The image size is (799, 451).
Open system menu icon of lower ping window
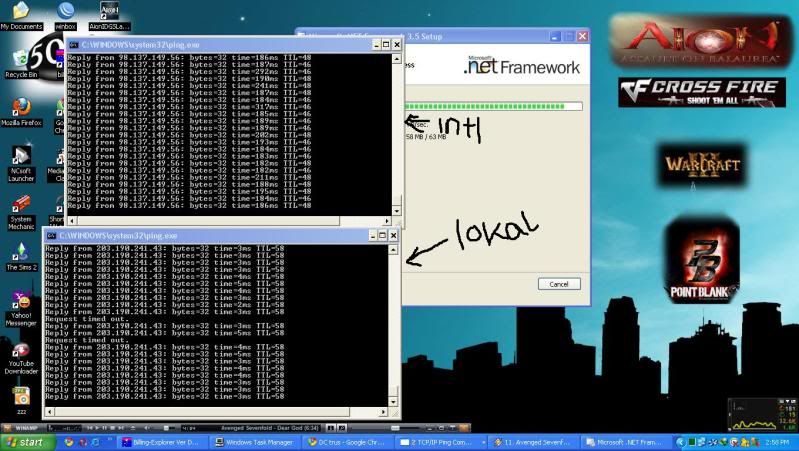coord(51,235)
